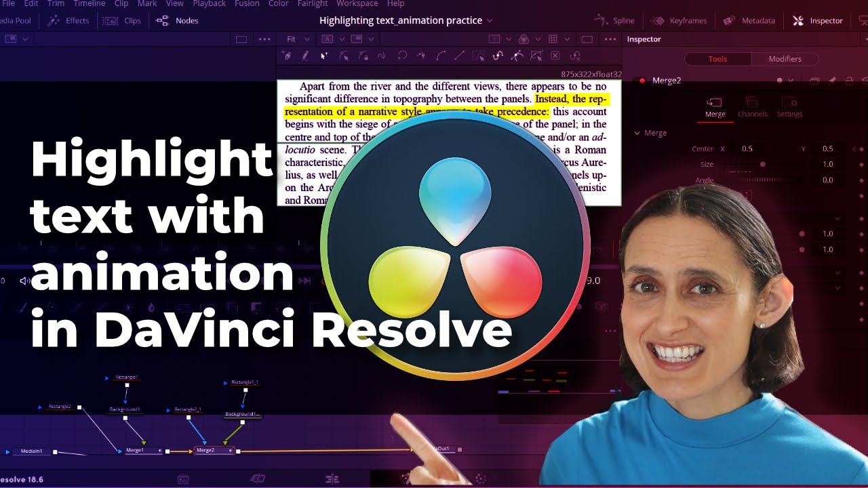
Task: Click the boxed X delete icon in viewer toolbar
Action: 555,56
